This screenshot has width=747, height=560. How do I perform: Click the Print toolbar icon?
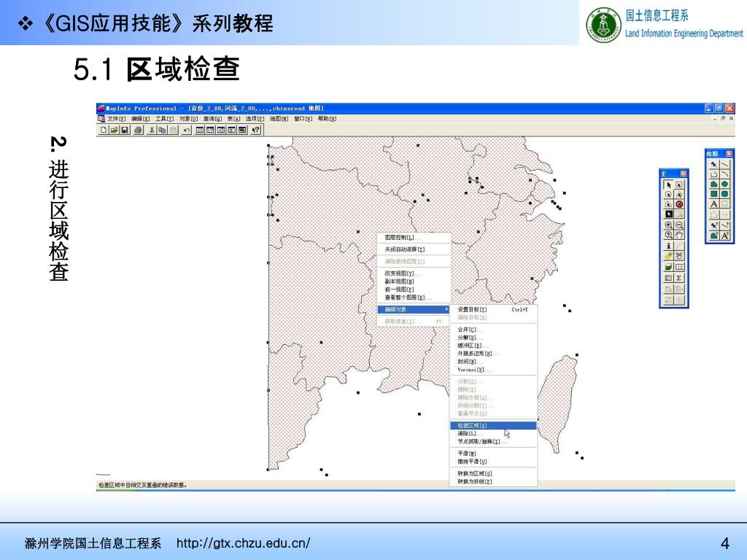click(138, 130)
